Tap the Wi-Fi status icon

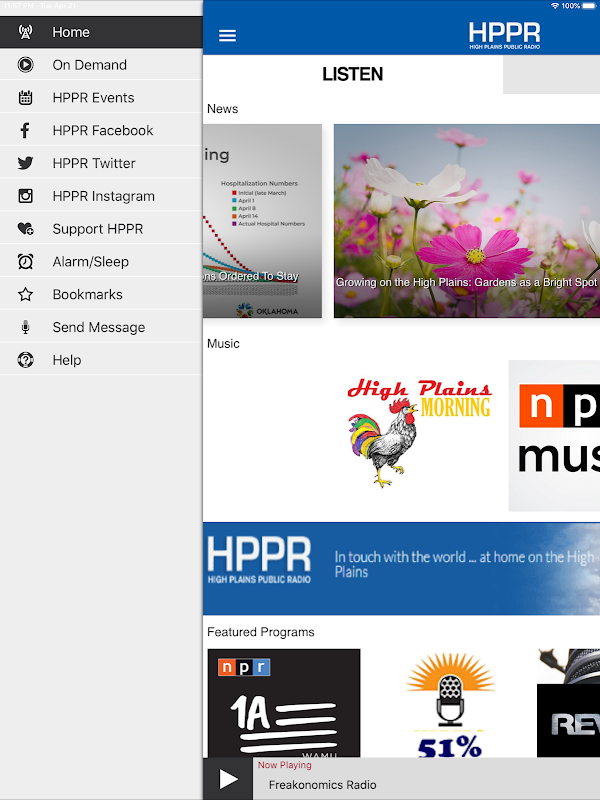pos(555,6)
